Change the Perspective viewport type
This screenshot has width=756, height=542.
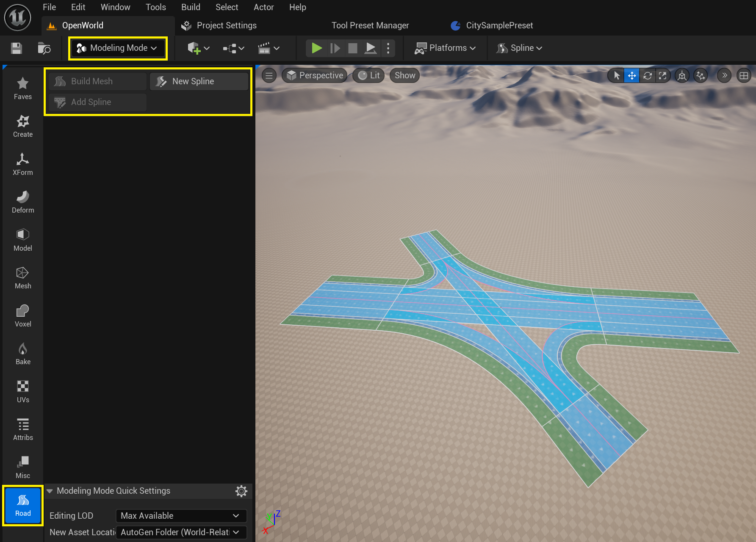(x=315, y=75)
